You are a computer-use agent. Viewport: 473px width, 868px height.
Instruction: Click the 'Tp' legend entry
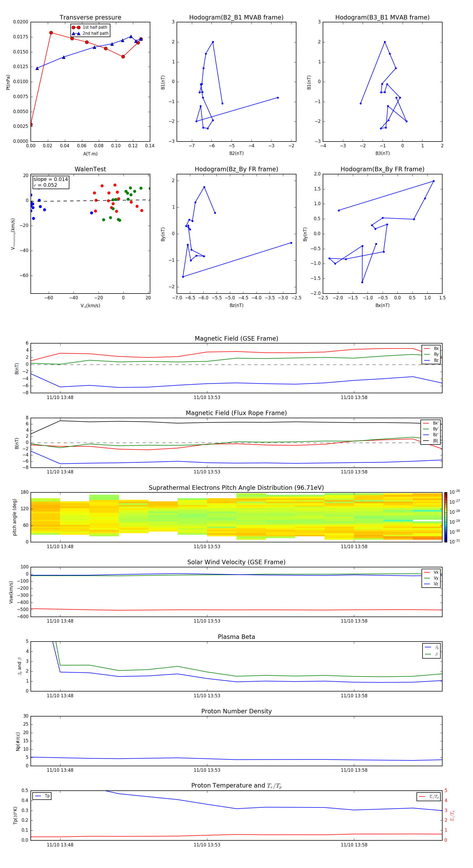point(42,796)
